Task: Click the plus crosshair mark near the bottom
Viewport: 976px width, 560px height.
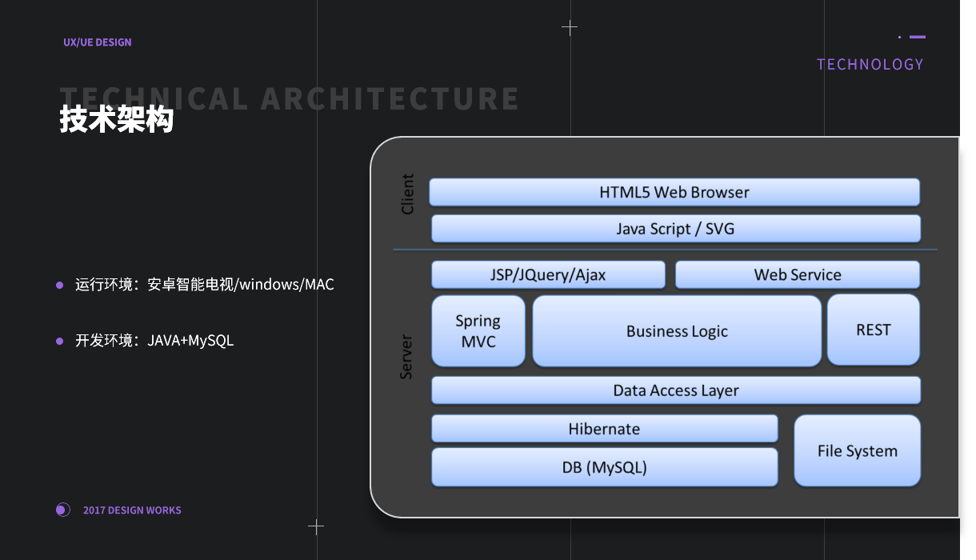Action: pyautogui.click(x=316, y=526)
